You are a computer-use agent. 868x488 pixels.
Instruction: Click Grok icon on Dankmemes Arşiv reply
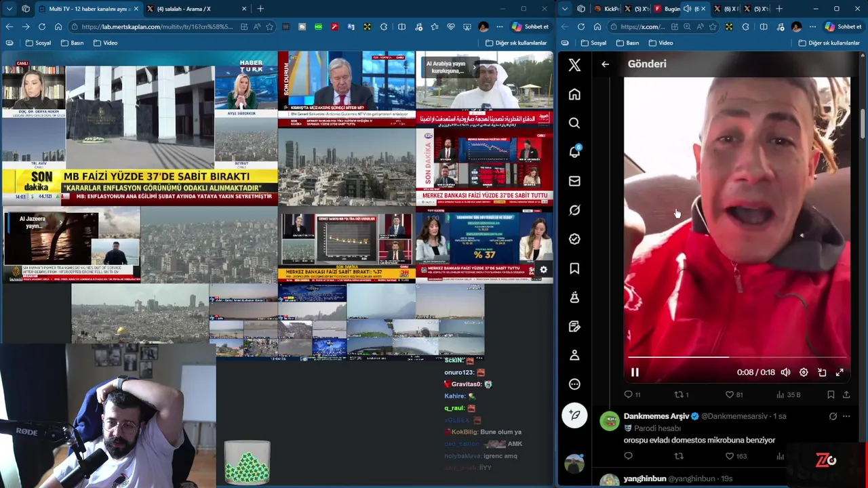coord(833,416)
